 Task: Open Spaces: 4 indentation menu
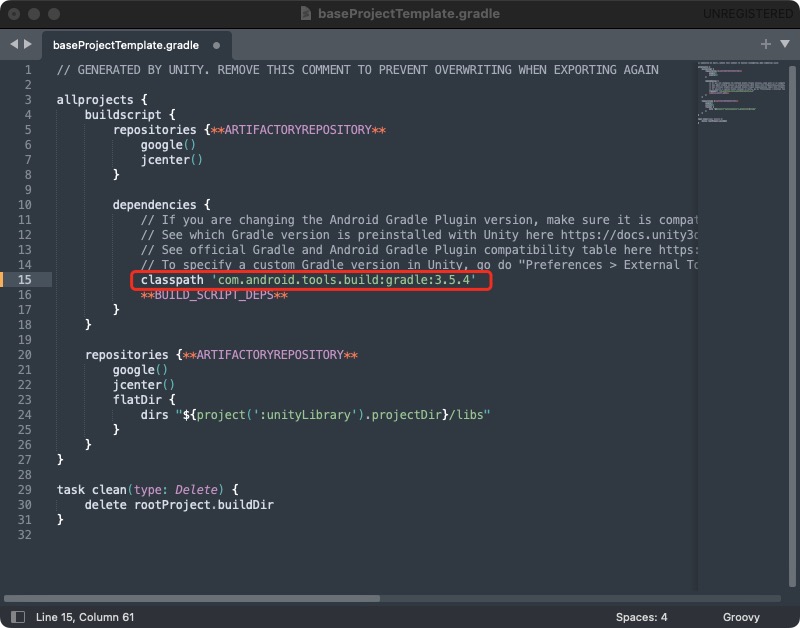click(x=641, y=617)
